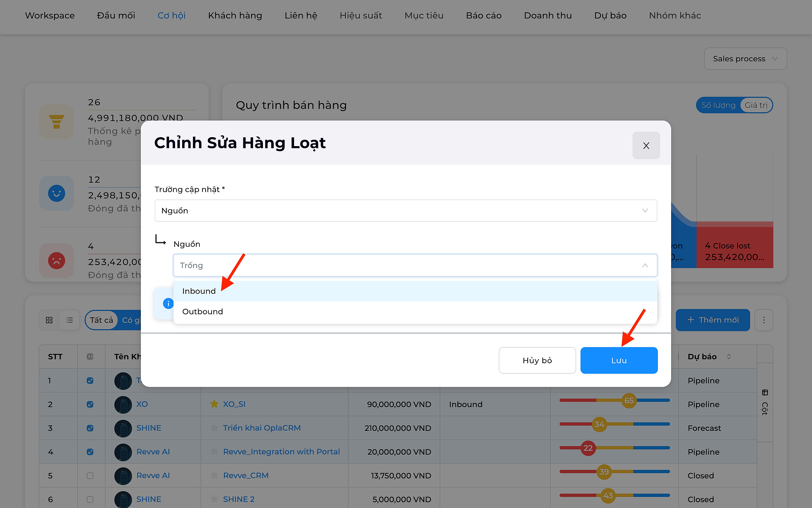
Task: Star the SHINE 2 opportunity
Action: (214, 499)
